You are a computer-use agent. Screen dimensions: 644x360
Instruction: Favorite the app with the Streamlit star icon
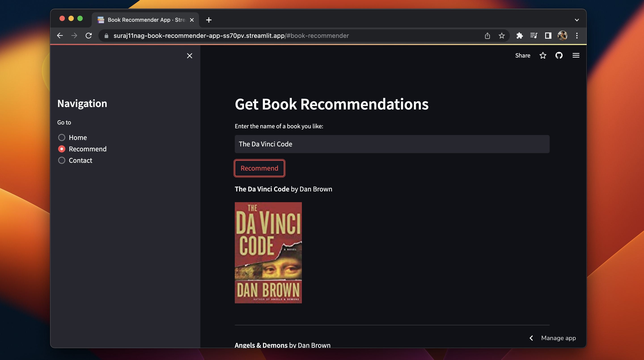click(542, 55)
